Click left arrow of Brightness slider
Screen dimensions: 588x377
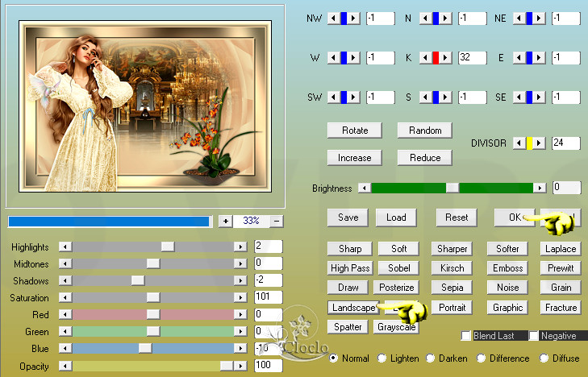[x=365, y=188]
